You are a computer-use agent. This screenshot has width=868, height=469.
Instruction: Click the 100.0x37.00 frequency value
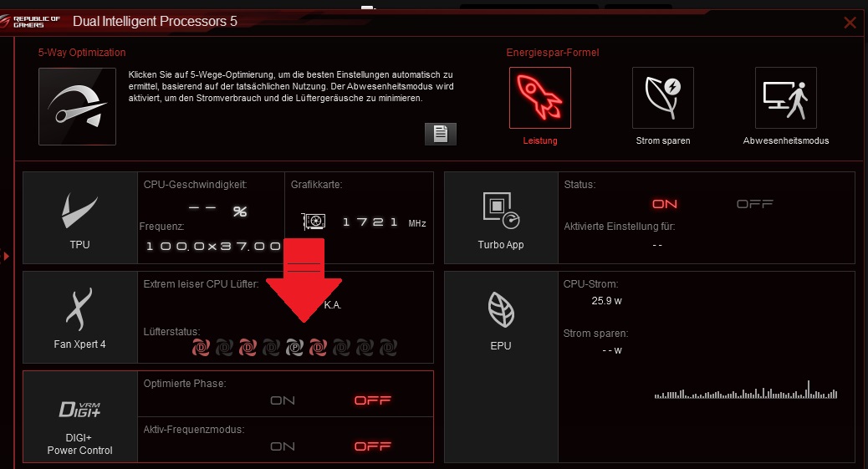click(x=214, y=246)
